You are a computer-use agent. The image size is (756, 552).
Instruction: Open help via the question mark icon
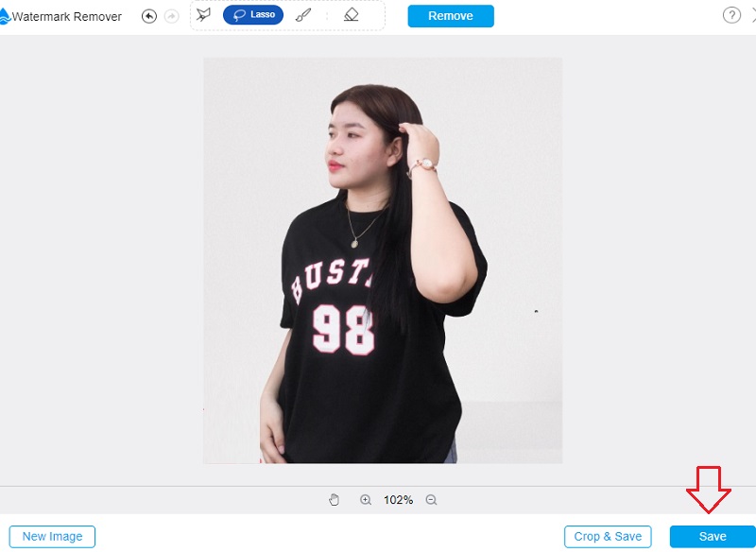coord(731,15)
